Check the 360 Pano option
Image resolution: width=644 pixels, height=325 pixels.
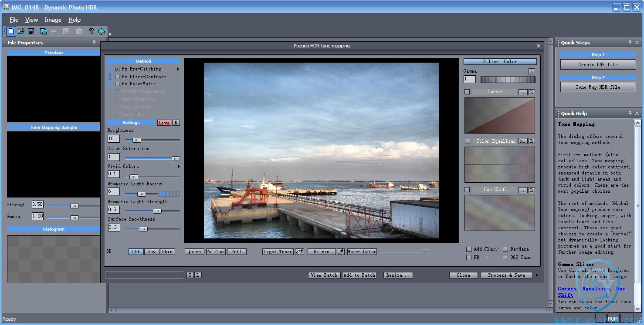point(505,258)
